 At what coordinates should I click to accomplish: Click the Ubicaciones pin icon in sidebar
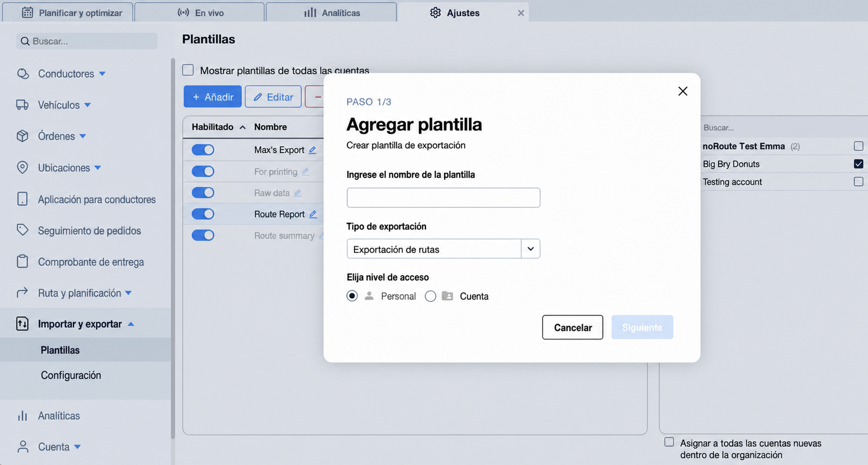pos(23,168)
